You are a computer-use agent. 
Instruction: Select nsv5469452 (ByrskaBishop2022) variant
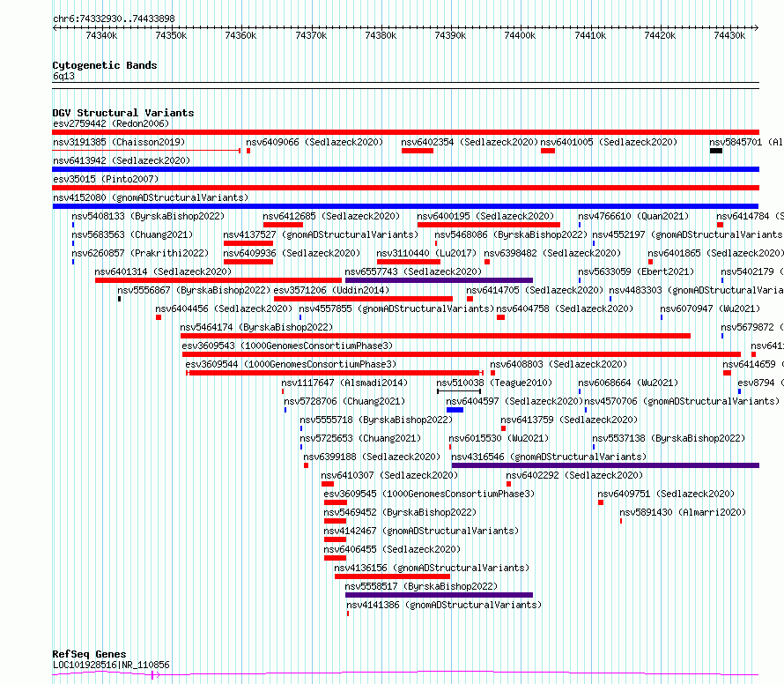(400, 512)
